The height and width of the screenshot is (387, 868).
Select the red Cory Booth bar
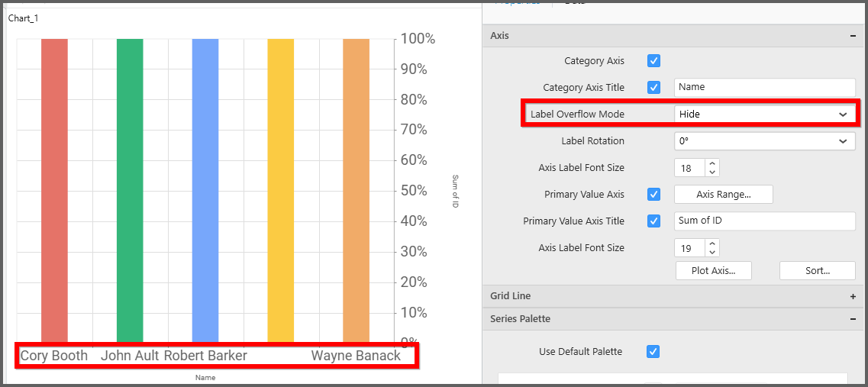point(54,191)
